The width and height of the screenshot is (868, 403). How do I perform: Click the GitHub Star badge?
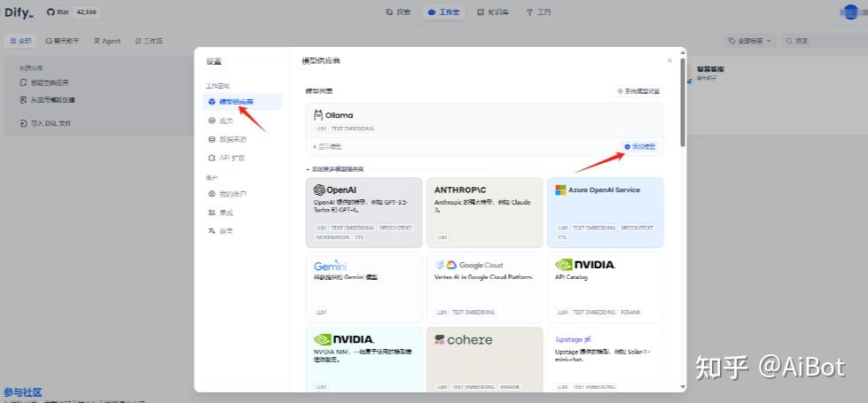[73, 12]
